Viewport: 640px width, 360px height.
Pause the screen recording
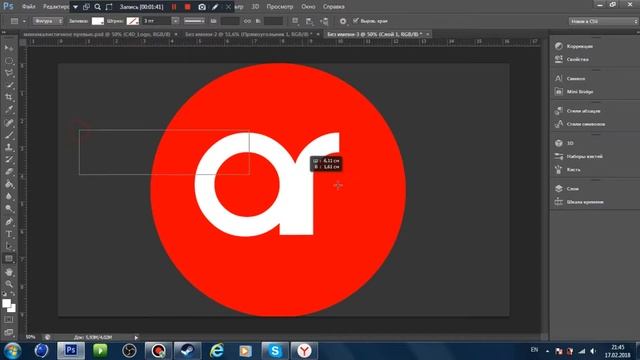coord(174,7)
